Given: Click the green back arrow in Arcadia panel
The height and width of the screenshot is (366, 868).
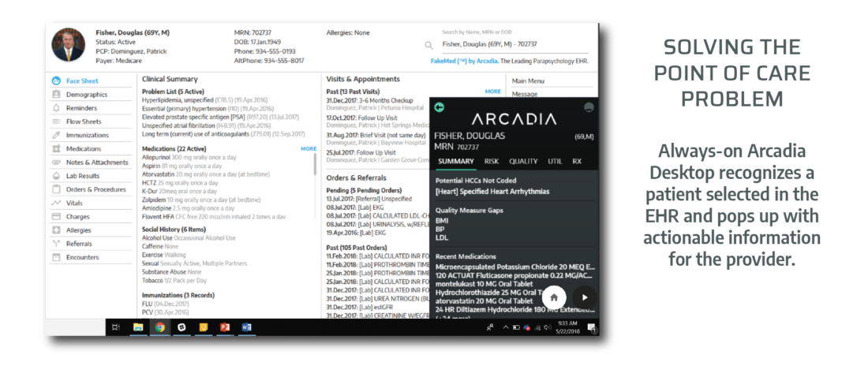Looking at the screenshot, I should 439,107.
